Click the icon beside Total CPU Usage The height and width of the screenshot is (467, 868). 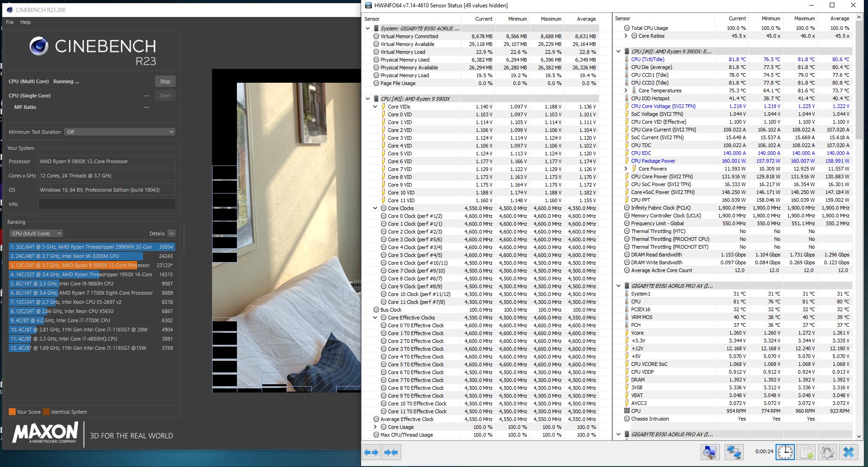coord(627,28)
